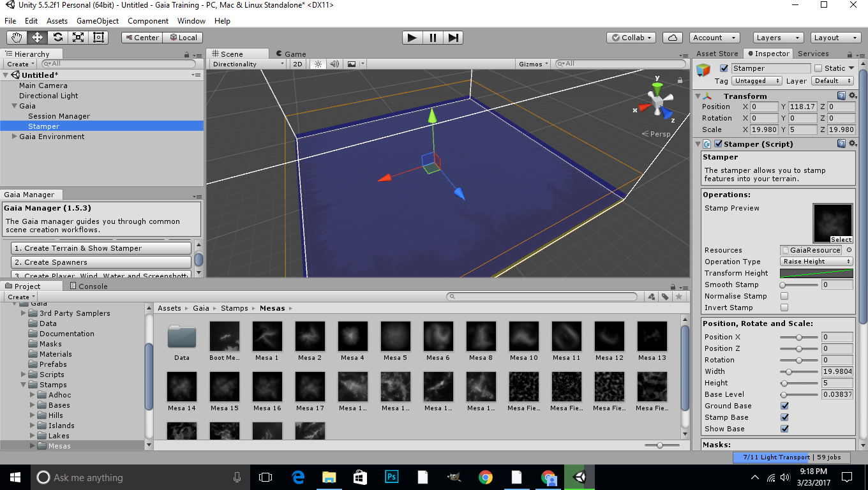Select the Rect transform tool
This screenshot has width=868, height=490.
coord(98,38)
